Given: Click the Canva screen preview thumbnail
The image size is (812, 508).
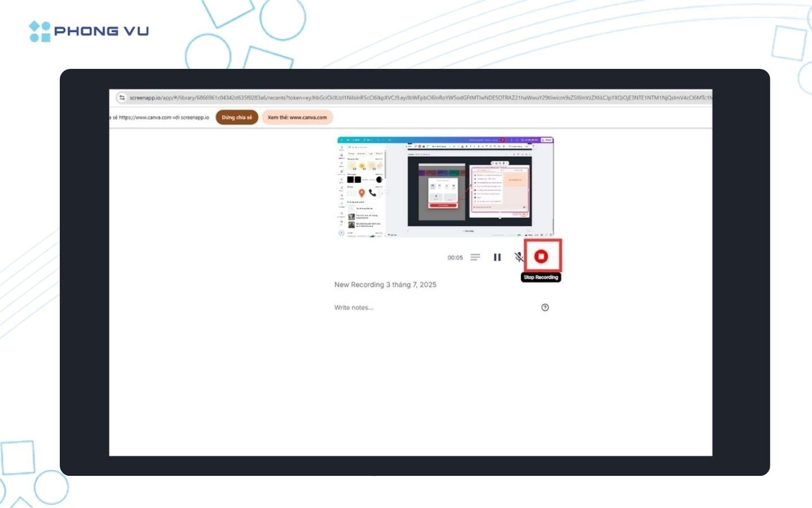Looking at the screenshot, I should [x=445, y=187].
